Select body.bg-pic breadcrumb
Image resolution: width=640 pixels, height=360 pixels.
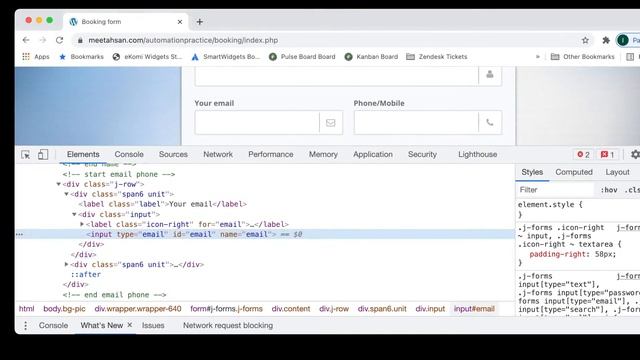point(64,309)
